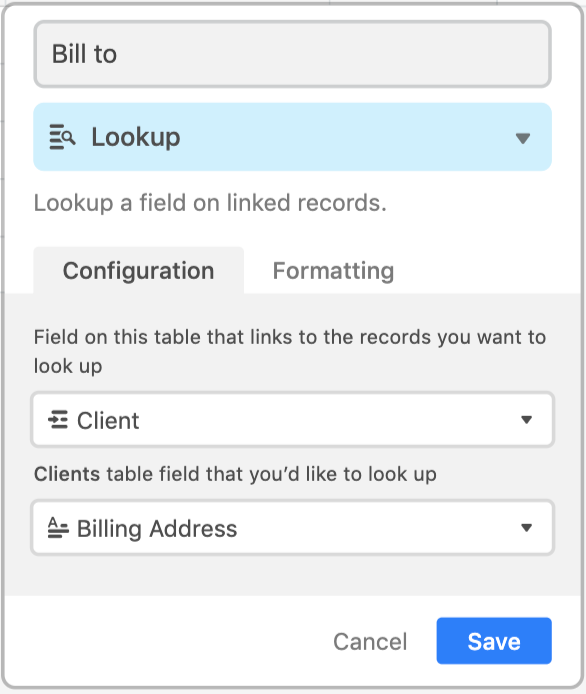Select the word Lookup in the type selector
The width and height of the screenshot is (586, 694).
[136, 137]
